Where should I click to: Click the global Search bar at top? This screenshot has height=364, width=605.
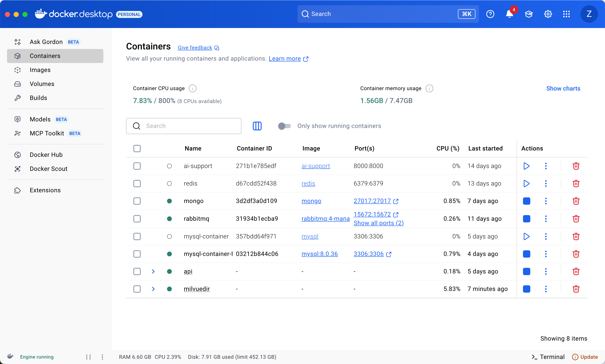[x=388, y=14]
